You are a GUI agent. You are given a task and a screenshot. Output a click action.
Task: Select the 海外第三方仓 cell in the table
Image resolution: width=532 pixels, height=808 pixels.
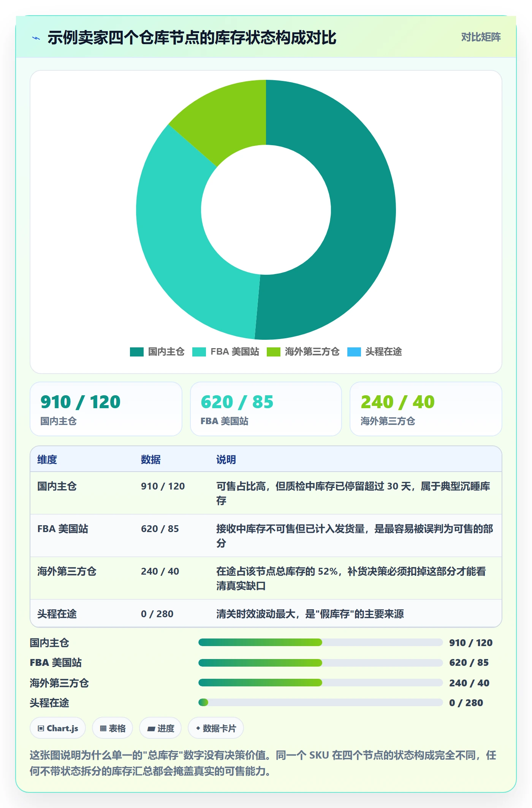point(67,571)
